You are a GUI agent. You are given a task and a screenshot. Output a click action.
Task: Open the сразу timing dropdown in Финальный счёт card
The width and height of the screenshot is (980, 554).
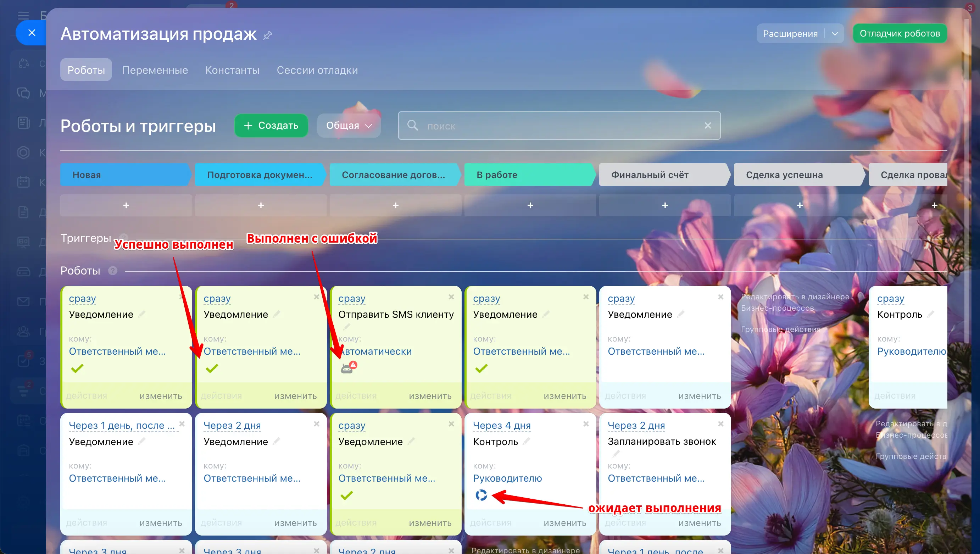click(x=621, y=299)
